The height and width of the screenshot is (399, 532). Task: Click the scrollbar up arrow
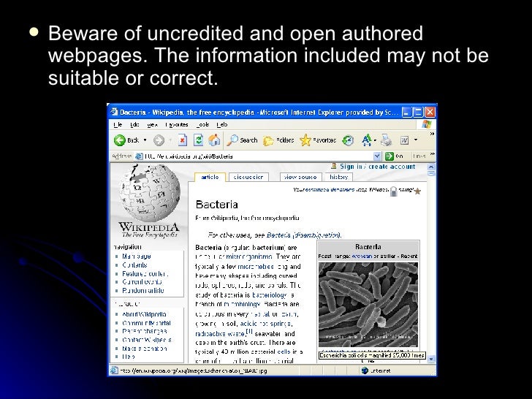click(x=431, y=167)
